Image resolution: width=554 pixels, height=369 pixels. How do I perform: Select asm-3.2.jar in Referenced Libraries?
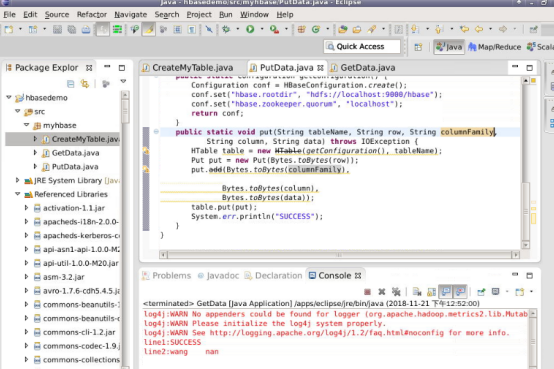coord(64,277)
